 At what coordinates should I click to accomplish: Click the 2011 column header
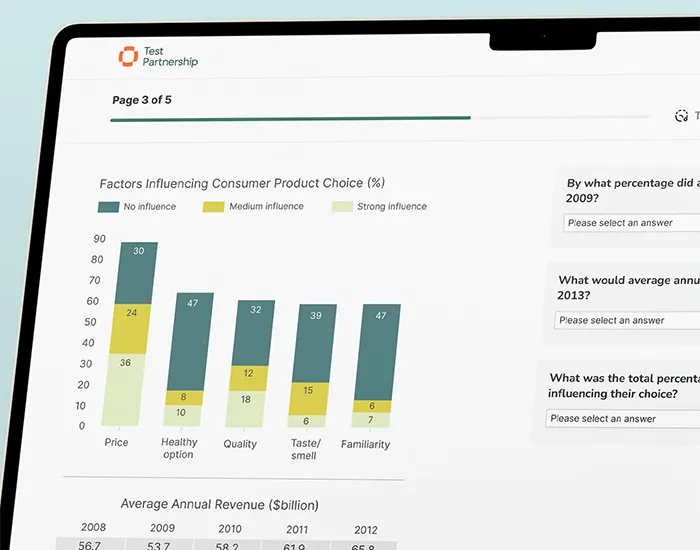[x=297, y=530]
